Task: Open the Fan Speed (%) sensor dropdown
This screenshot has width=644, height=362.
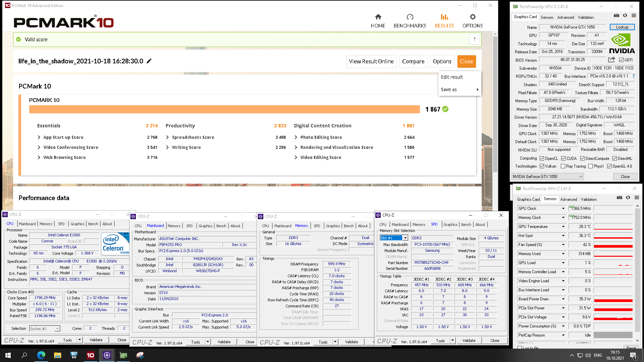Action: 563,245
